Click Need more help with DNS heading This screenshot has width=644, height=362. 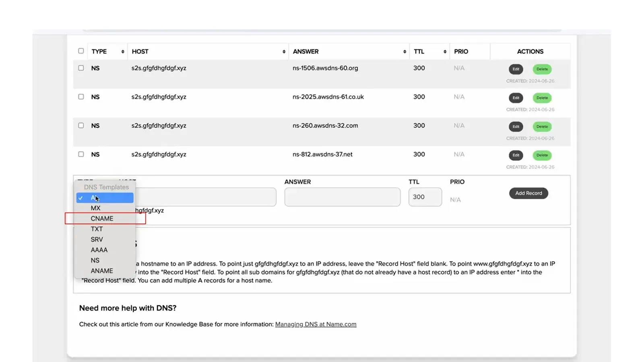128,308
